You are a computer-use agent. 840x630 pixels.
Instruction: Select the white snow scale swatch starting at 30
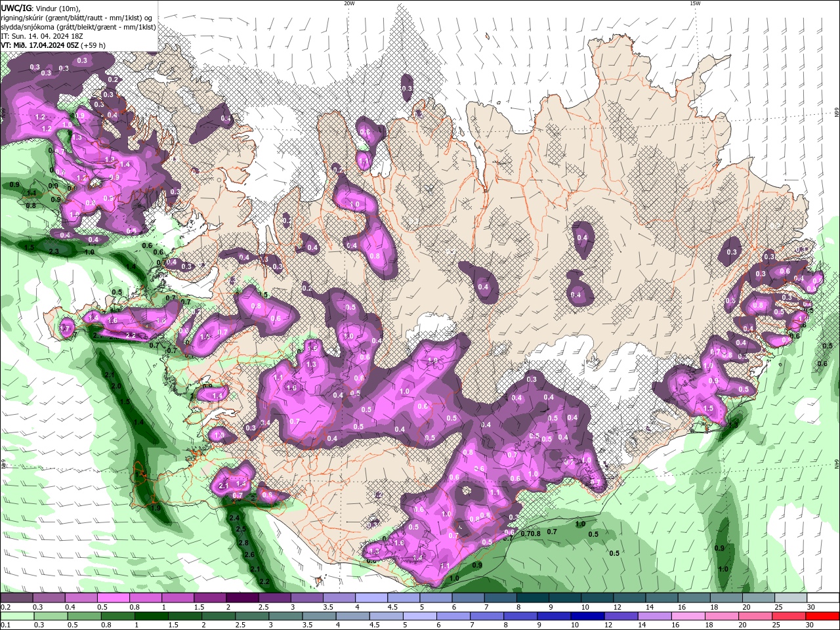[x=822, y=598]
